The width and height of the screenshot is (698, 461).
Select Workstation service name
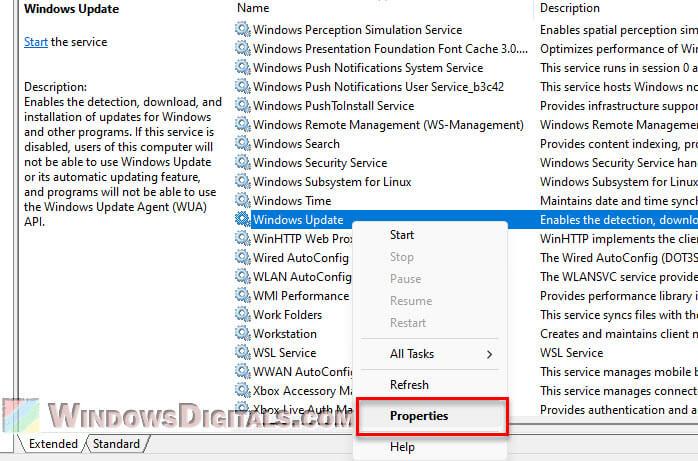tap(285, 334)
